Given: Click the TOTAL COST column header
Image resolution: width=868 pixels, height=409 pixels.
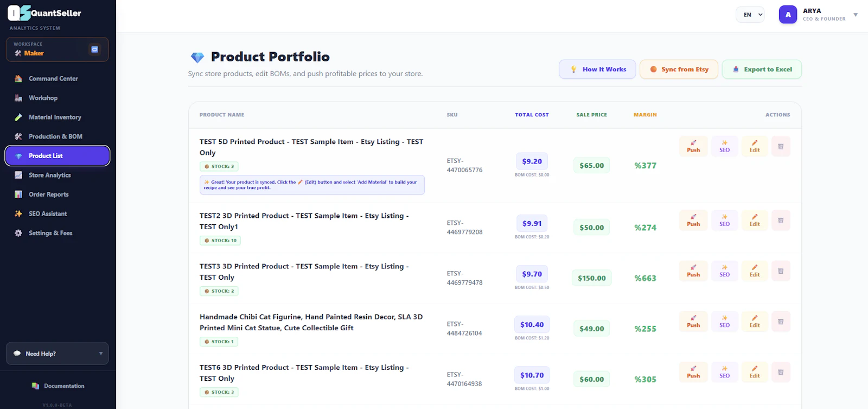Looking at the screenshot, I should [532, 115].
